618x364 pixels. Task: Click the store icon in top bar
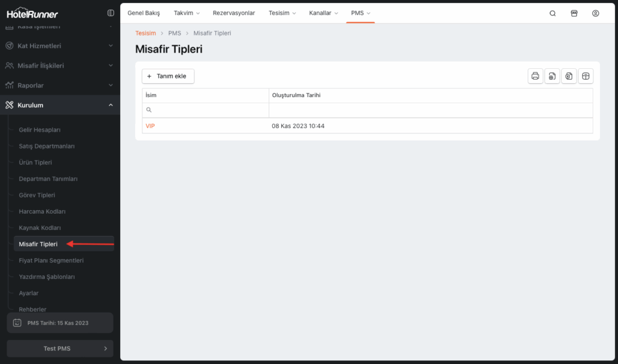574,13
